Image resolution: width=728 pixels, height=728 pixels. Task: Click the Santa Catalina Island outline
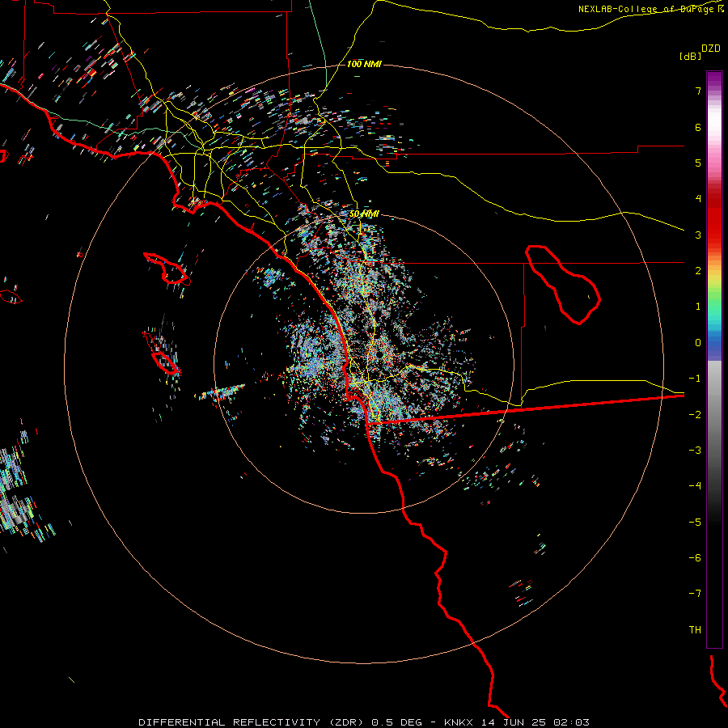coord(167,269)
